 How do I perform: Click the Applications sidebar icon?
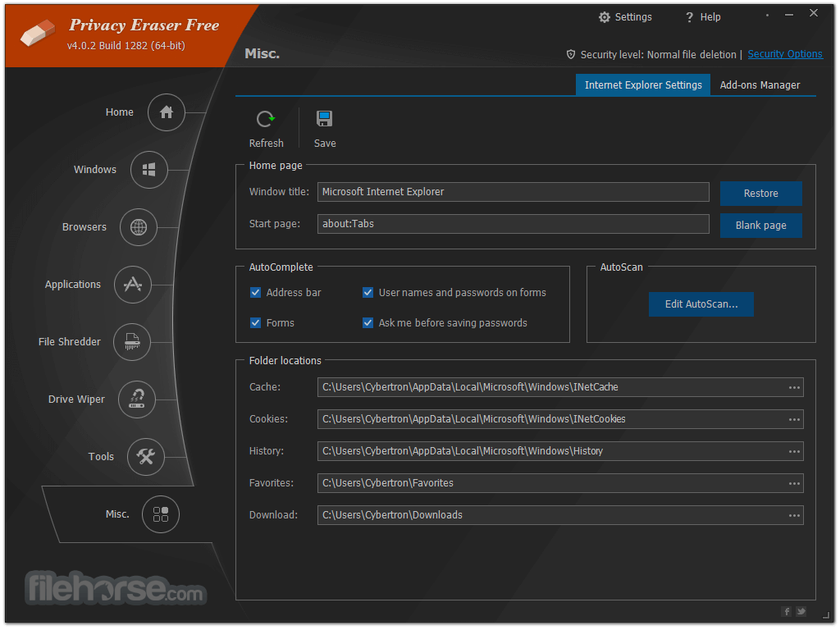132,285
